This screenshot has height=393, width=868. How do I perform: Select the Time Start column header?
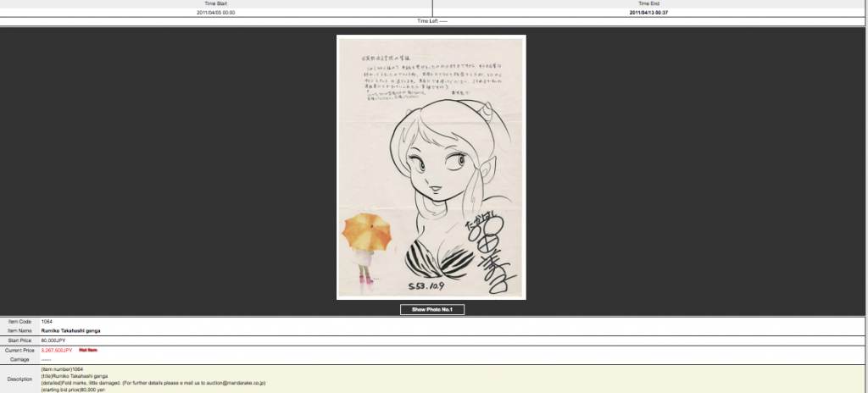[216, 3]
